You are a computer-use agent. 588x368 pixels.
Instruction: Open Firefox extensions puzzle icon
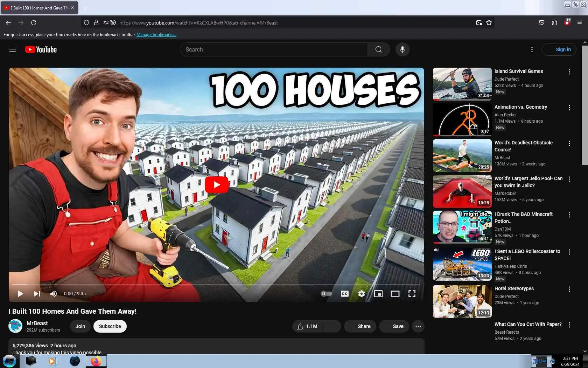point(554,23)
